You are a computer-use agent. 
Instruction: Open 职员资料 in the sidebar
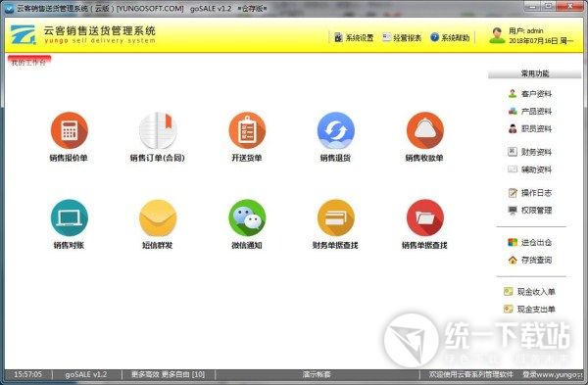[x=529, y=129]
